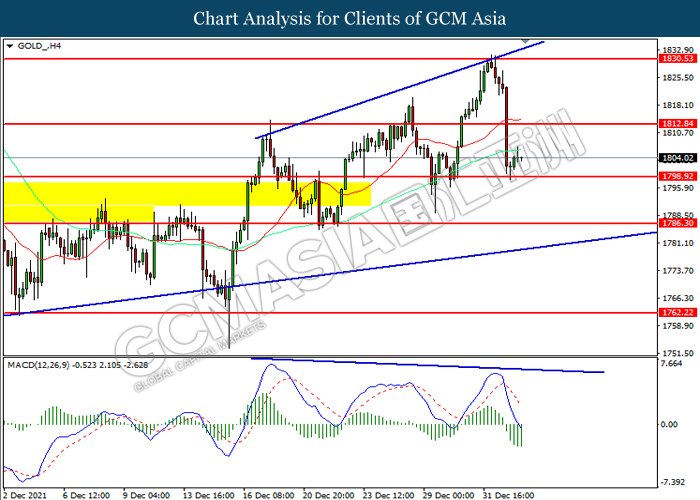This screenshot has width=700, height=500.
Task: Click the 7.664 MACD axis value
Action: click(x=672, y=363)
